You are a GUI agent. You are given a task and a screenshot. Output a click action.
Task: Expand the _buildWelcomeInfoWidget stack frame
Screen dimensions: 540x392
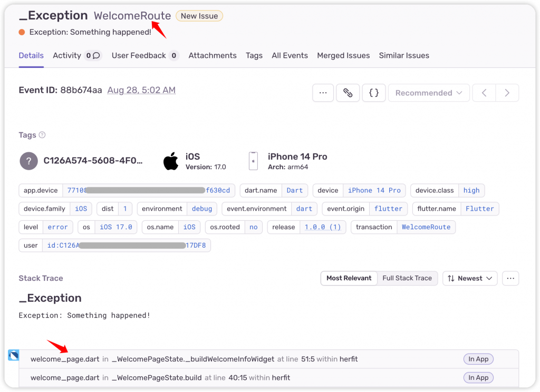tap(268, 359)
